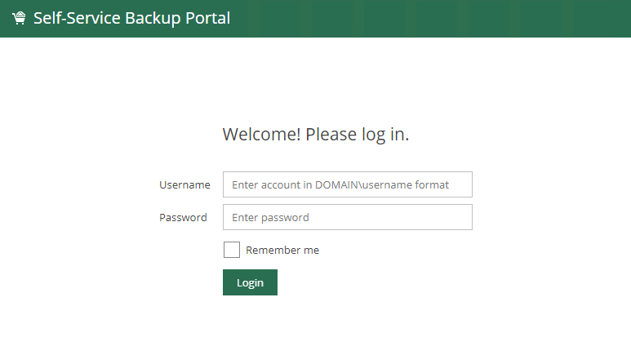
Task: Select the Enter password placeholder box
Action: click(347, 217)
